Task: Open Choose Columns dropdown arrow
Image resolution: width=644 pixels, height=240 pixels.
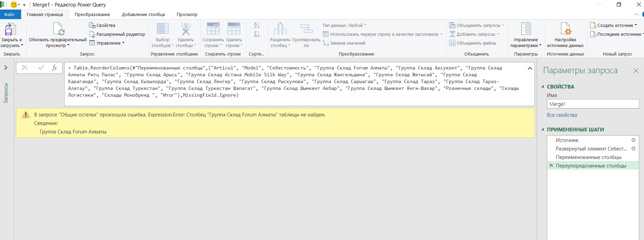Action: [173, 45]
